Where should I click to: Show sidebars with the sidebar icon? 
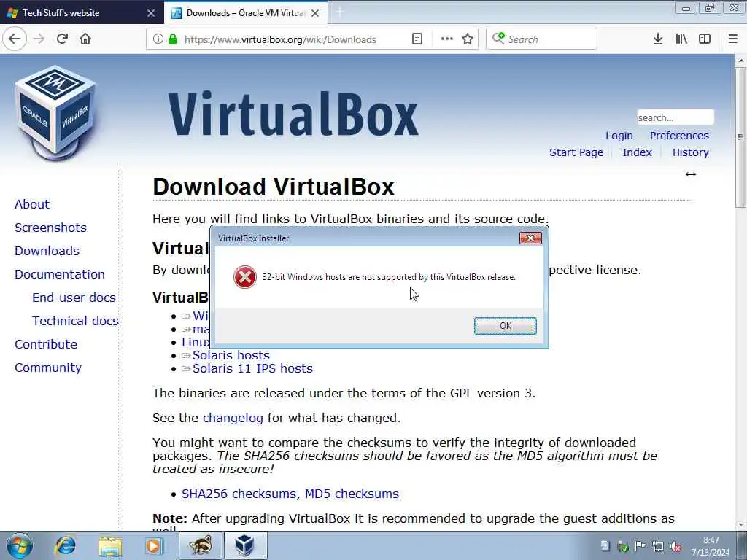(x=705, y=39)
